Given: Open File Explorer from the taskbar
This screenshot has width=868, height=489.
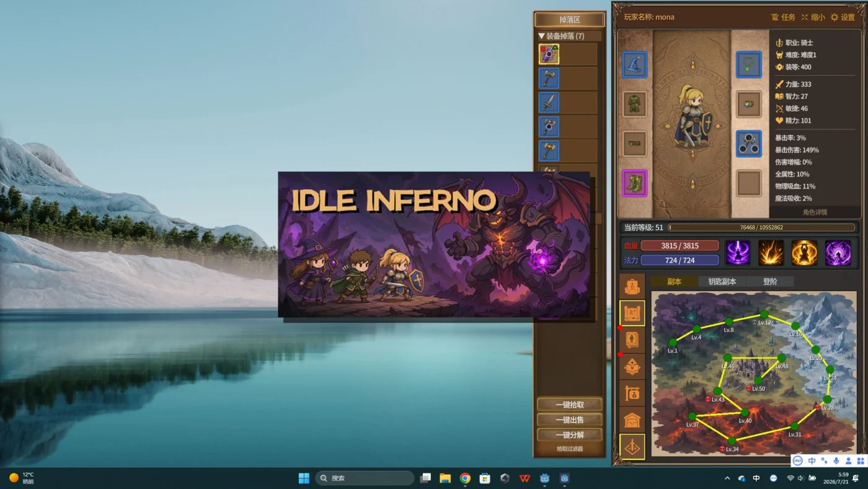Looking at the screenshot, I should coord(445,478).
